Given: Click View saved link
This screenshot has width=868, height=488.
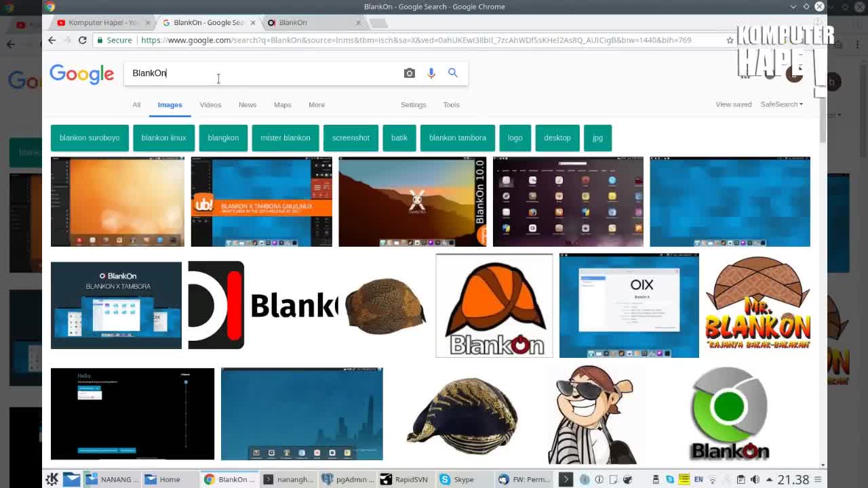Looking at the screenshot, I should (x=733, y=104).
